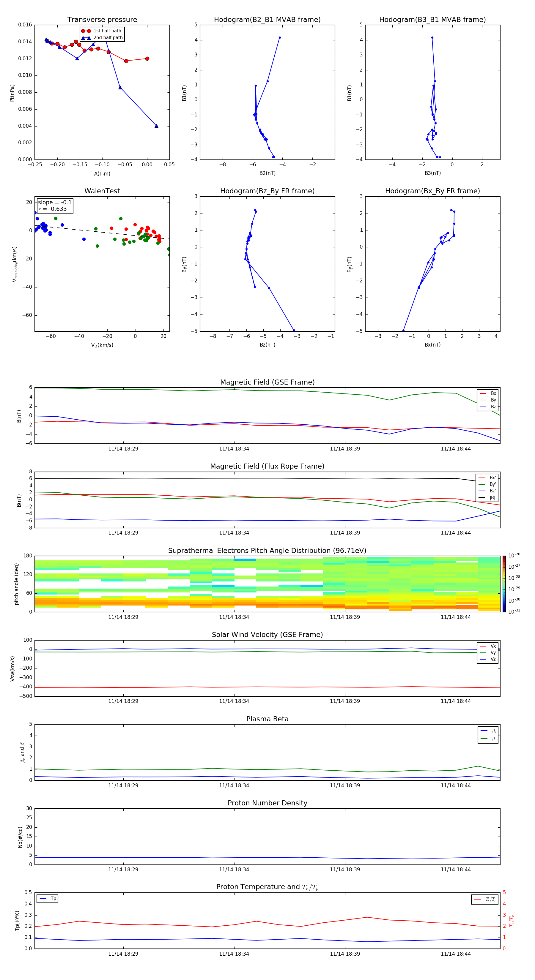Click the 'r = -0.633' correlation text

tap(53, 209)
